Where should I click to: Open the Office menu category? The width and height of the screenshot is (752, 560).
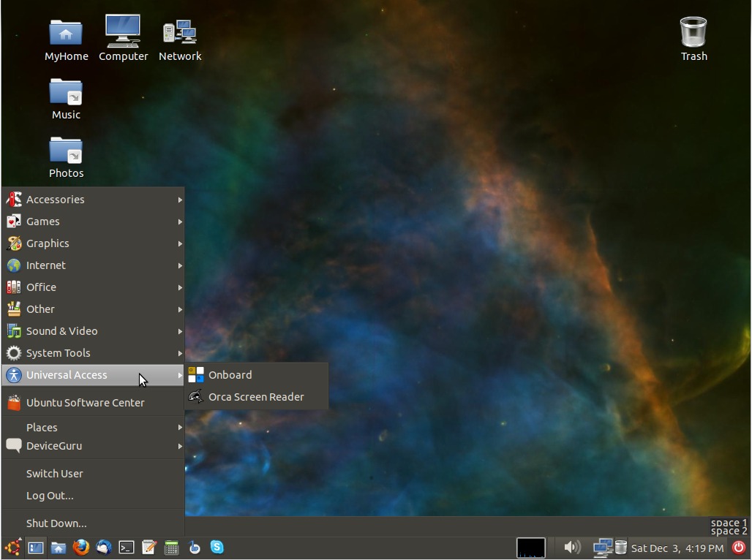[93, 287]
